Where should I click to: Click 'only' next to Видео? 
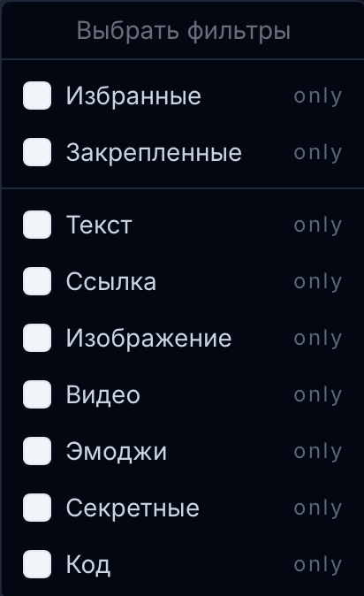click(318, 395)
